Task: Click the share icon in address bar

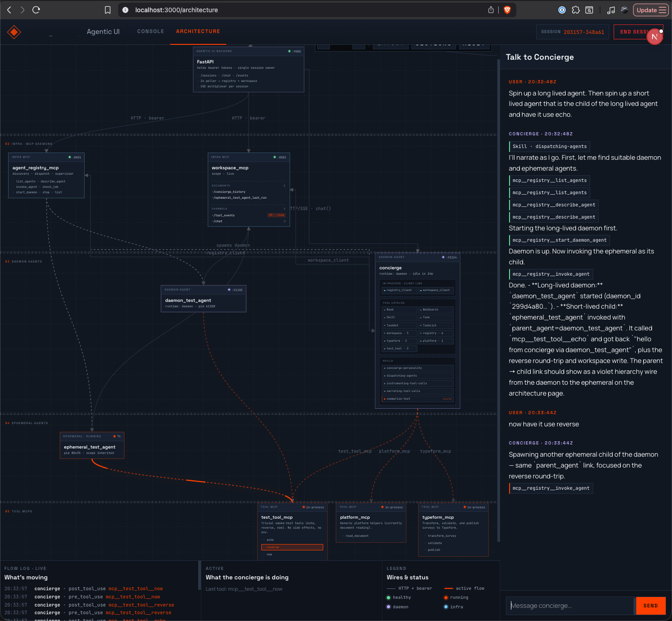Action: click(x=491, y=10)
